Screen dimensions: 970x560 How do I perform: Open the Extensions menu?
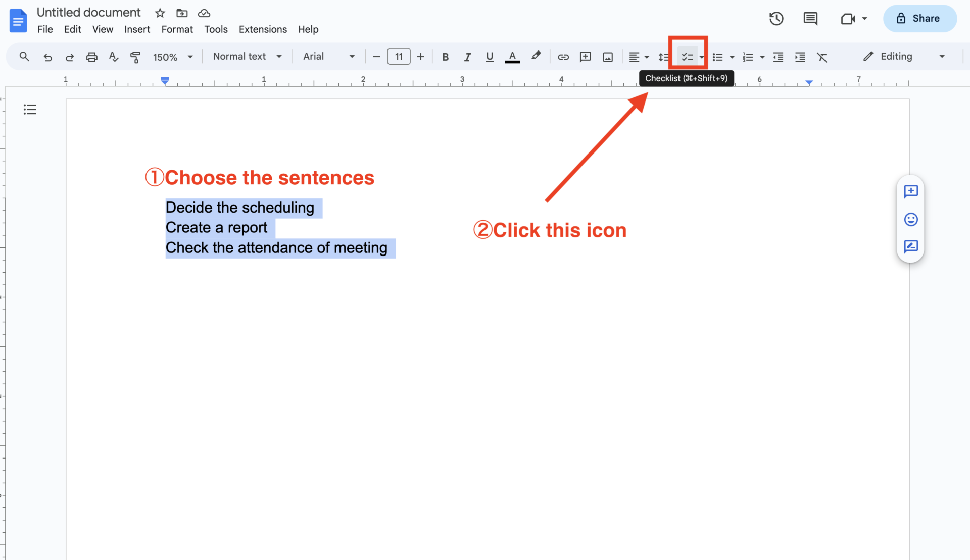[x=263, y=29]
